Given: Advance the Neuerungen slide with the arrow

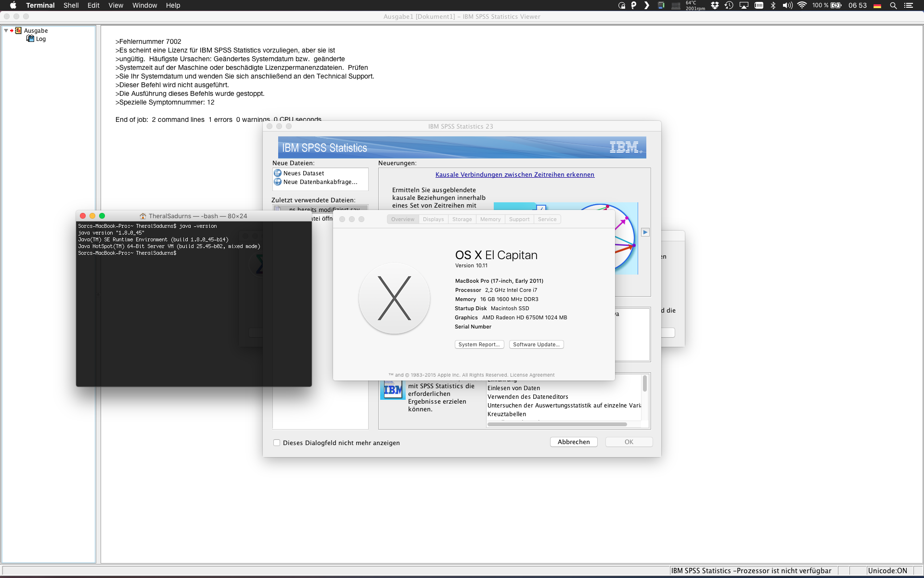Looking at the screenshot, I should tap(645, 232).
